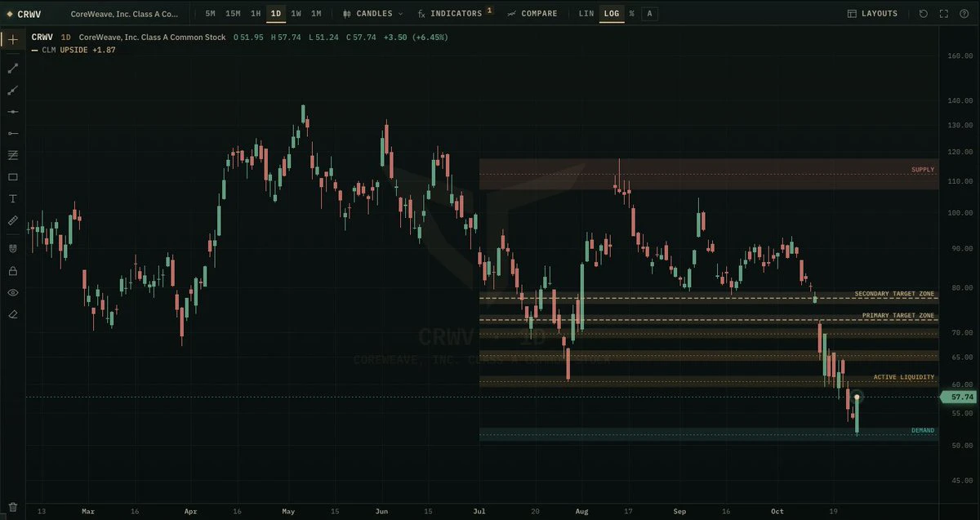980x520 pixels.
Task: Reset the chart view with the undo arrow
Action: [924, 14]
